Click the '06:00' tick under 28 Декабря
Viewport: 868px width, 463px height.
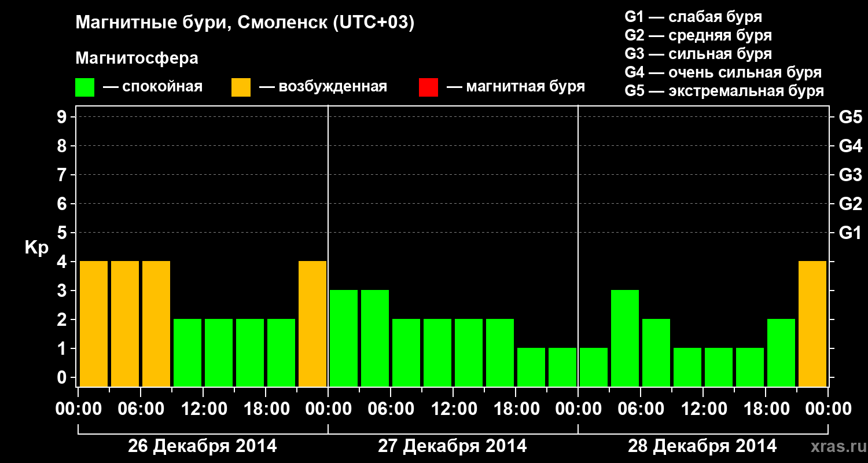(x=642, y=409)
